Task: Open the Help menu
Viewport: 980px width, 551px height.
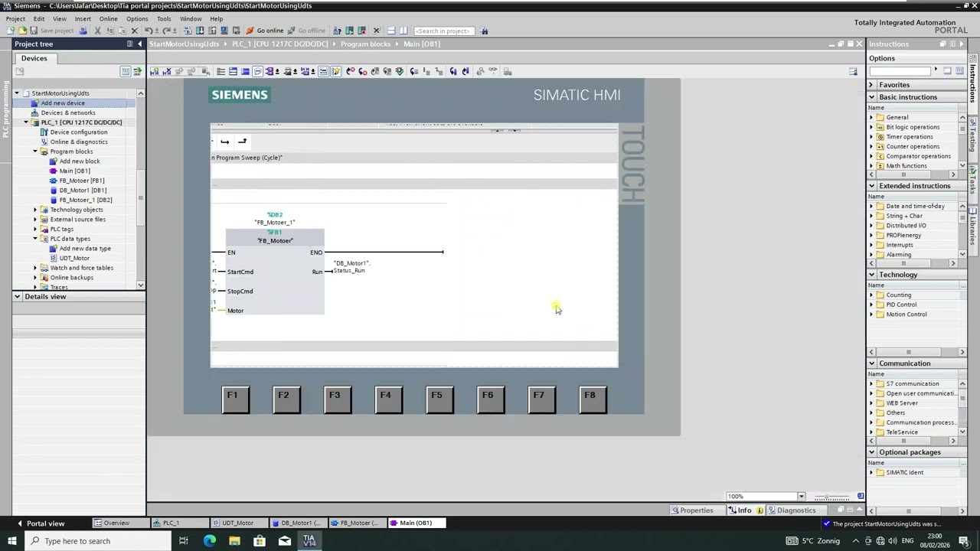Action: tap(217, 18)
